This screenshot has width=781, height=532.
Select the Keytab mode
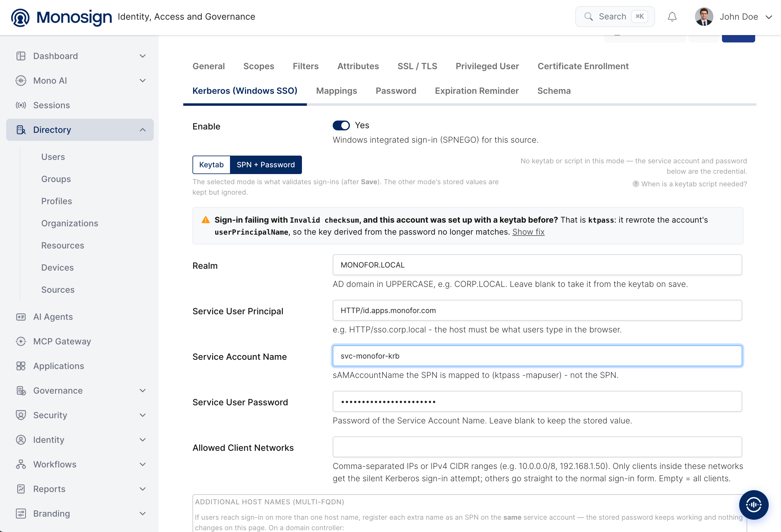(211, 165)
